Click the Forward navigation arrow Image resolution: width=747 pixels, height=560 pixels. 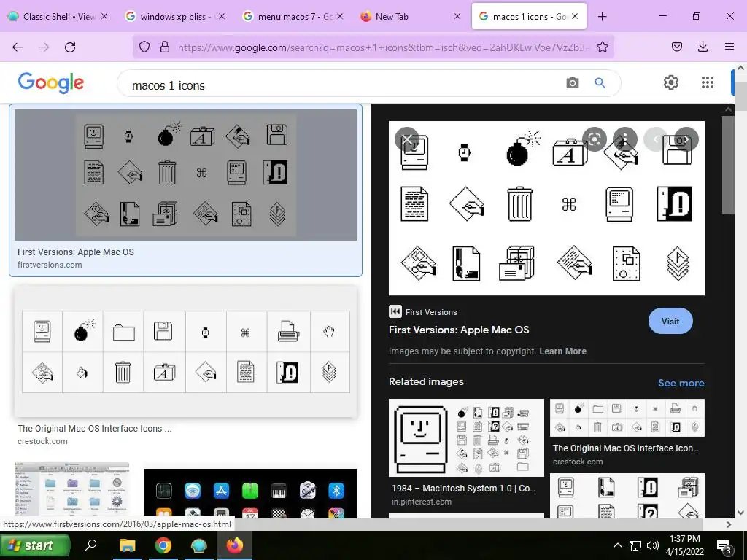click(x=44, y=47)
